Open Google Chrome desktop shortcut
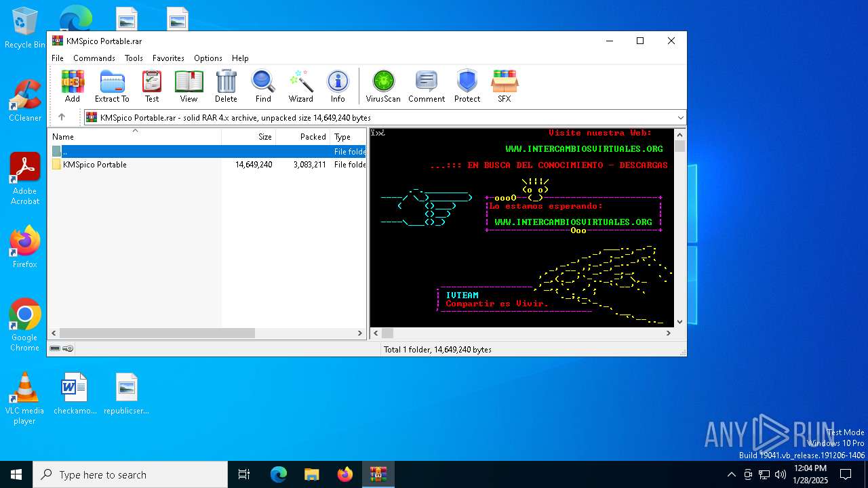Viewport: 868px width, 488px height. pos(24,325)
